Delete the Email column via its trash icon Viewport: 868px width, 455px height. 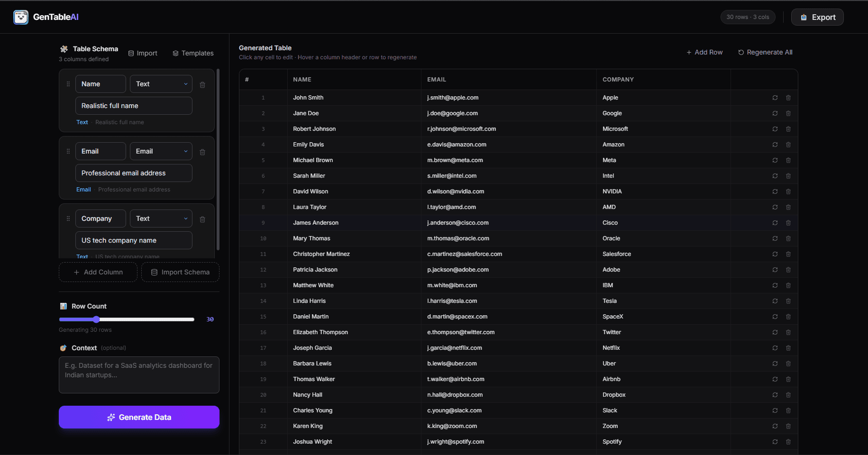tap(202, 152)
